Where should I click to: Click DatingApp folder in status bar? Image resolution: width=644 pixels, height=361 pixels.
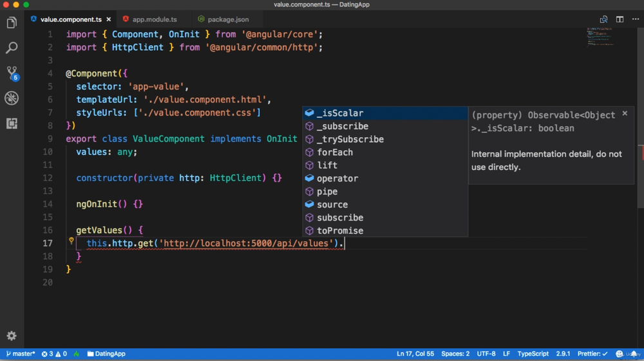pyautogui.click(x=106, y=354)
